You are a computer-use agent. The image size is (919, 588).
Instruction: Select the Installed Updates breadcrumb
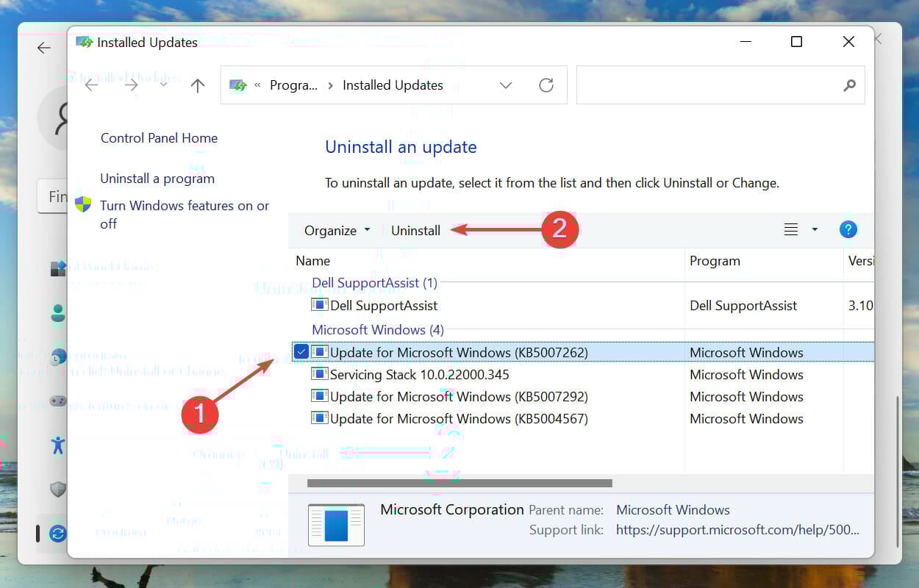(x=393, y=85)
